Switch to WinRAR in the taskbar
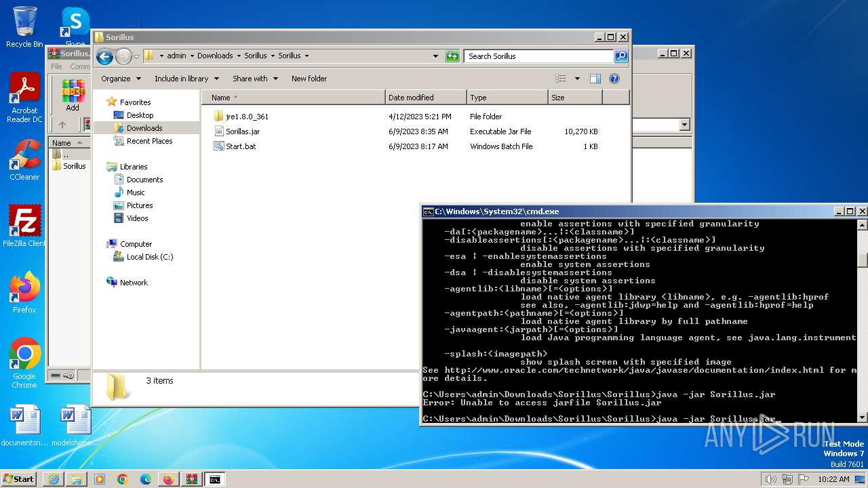The width and height of the screenshot is (868, 488). pos(191,479)
